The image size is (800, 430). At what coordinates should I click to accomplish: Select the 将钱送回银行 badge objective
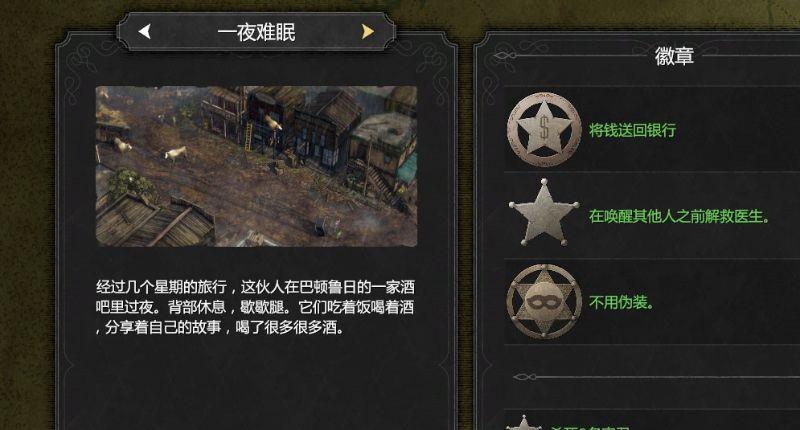[632, 130]
